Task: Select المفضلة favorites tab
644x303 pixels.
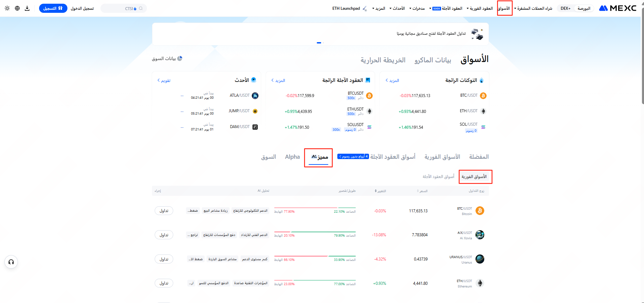Action: [479, 157]
